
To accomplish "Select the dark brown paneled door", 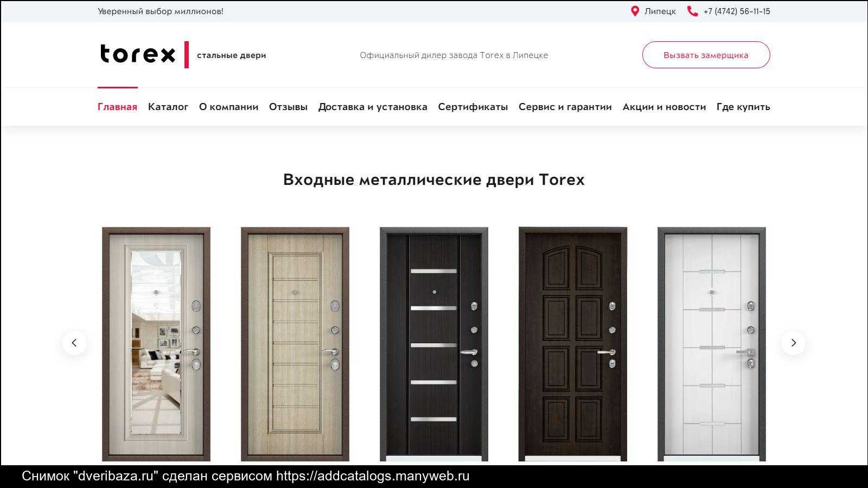I will [x=573, y=344].
